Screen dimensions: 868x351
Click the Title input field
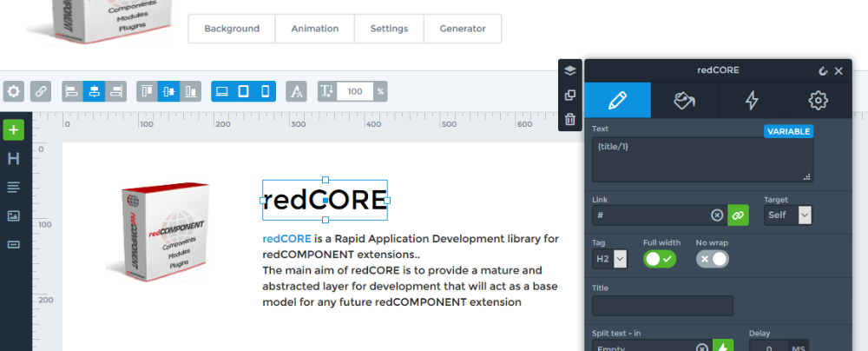[662, 306]
